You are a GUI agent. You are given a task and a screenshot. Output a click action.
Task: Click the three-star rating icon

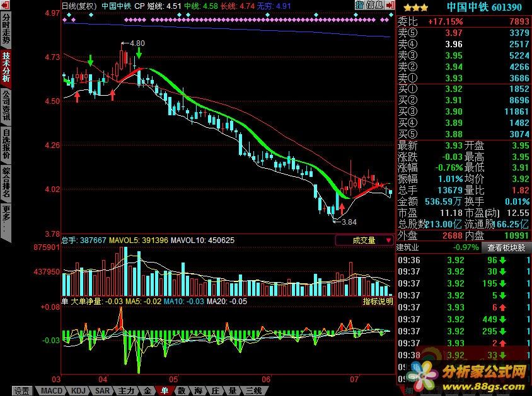[x=415, y=8]
